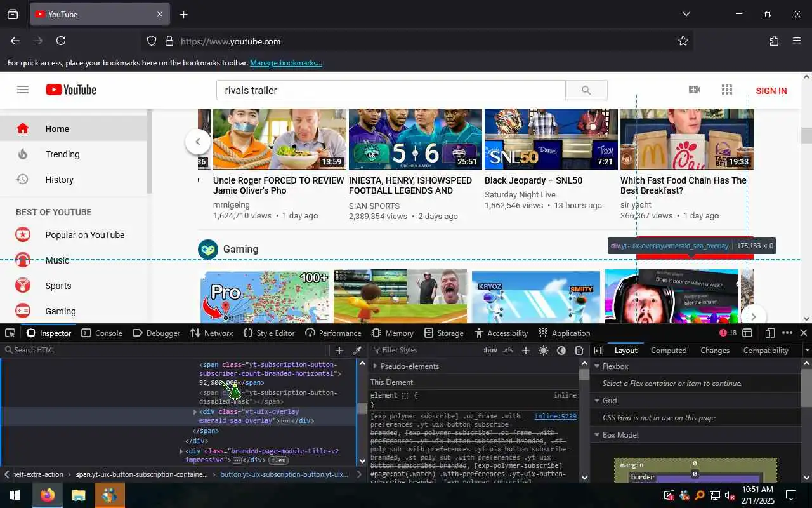Bookmark this page with the star
The height and width of the screenshot is (508, 812).
[x=683, y=41]
